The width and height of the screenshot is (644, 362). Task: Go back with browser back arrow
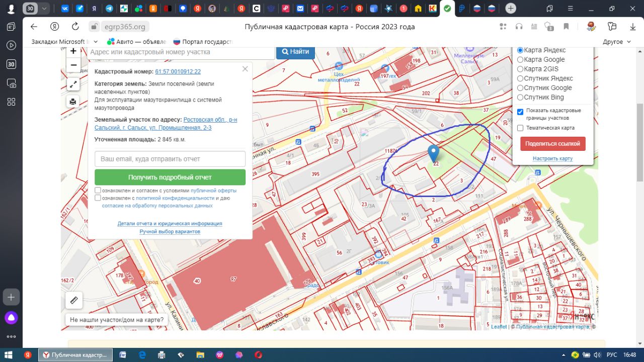click(x=34, y=27)
